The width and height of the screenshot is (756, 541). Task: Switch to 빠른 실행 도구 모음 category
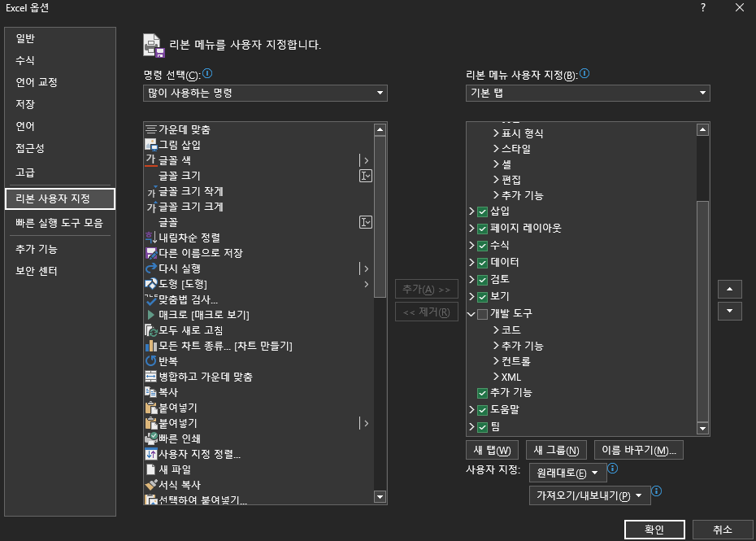pos(60,223)
